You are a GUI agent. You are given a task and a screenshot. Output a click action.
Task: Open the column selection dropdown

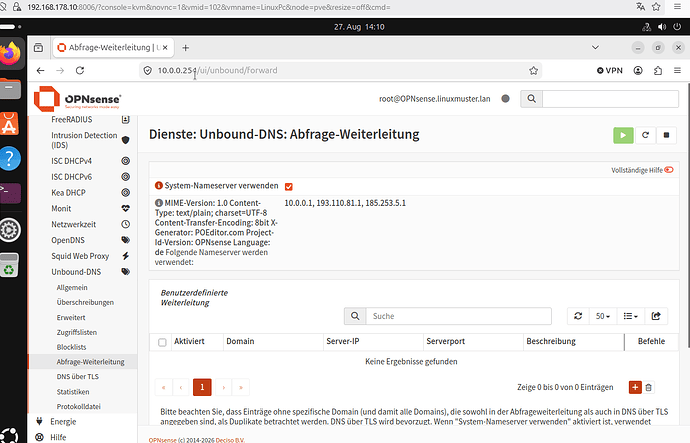point(630,316)
